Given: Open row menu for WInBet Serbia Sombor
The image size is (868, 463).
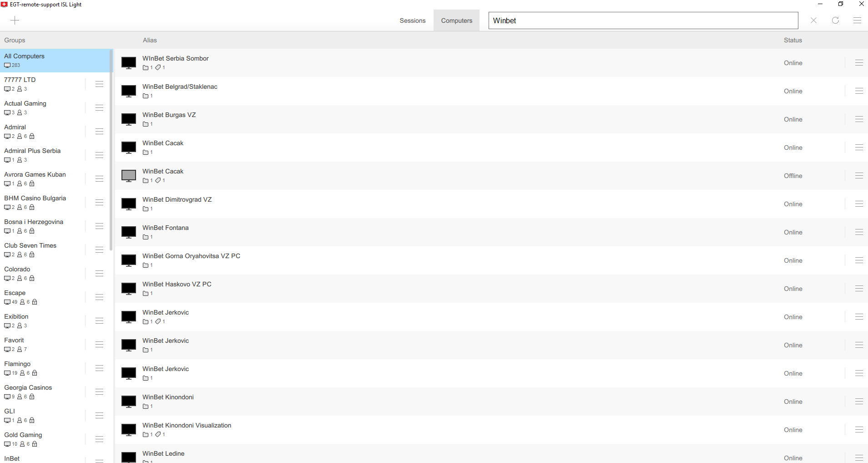Looking at the screenshot, I should (x=859, y=63).
